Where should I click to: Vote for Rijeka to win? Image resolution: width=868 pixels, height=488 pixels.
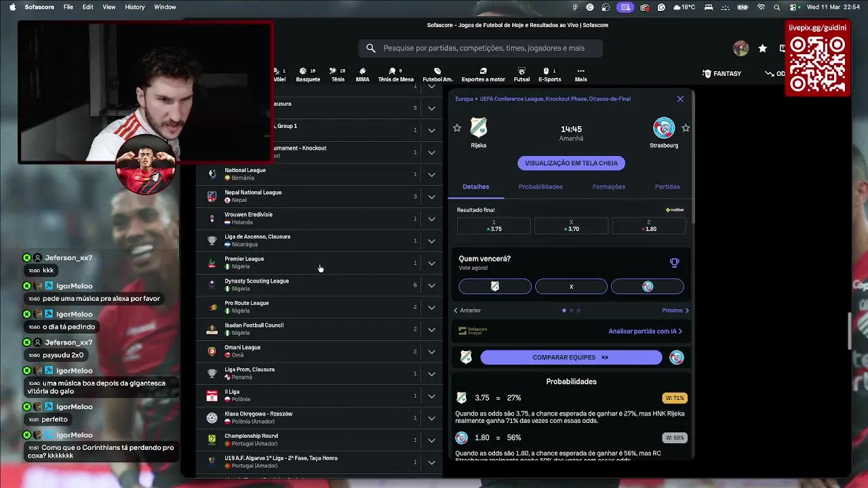click(495, 287)
